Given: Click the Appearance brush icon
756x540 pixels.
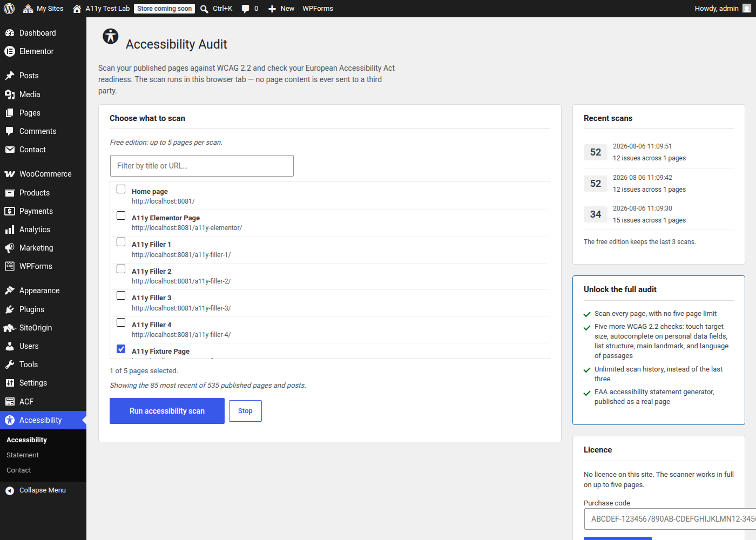Looking at the screenshot, I should pyautogui.click(x=10, y=291).
